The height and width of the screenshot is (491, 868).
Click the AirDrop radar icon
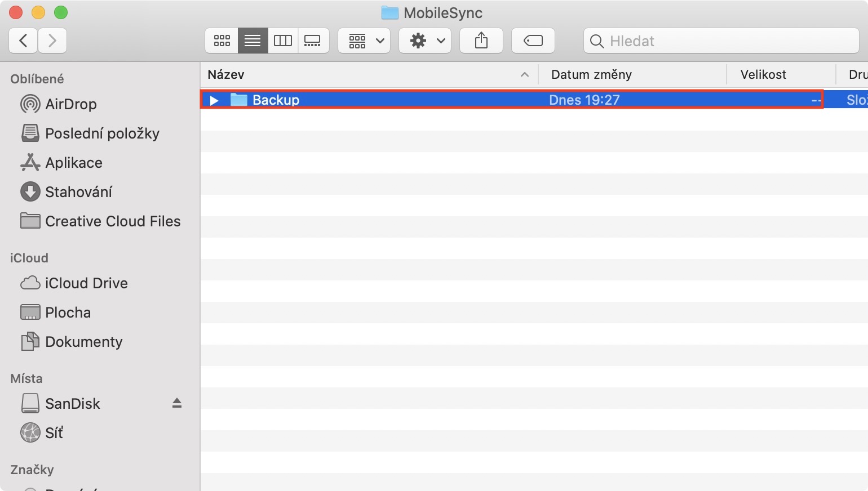(x=30, y=104)
